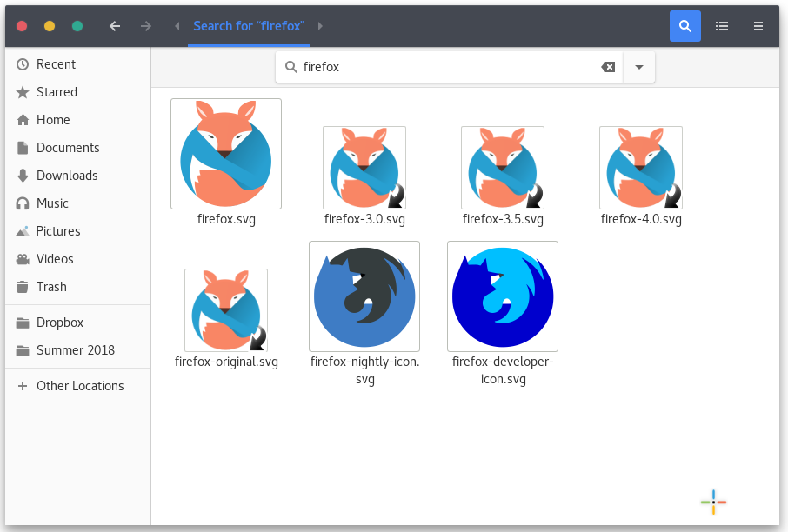
Task: Click the firefox search input field
Action: click(444, 67)
